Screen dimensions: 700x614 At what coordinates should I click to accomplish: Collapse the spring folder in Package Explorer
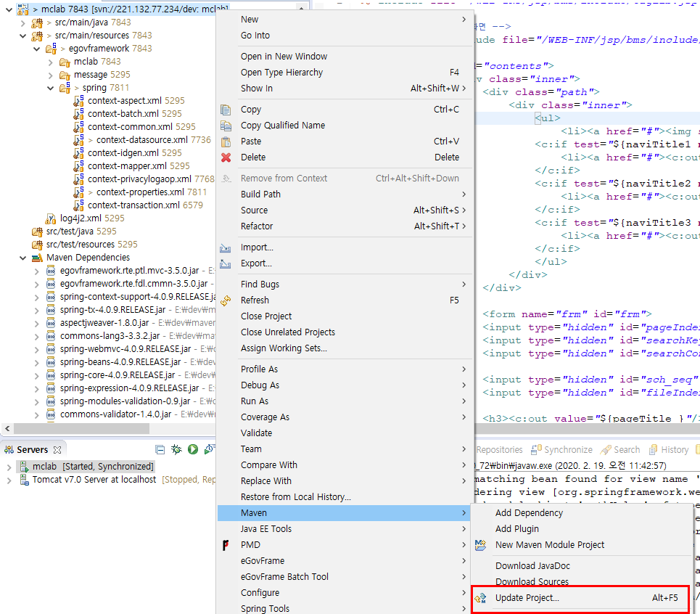tap(49, 88)
